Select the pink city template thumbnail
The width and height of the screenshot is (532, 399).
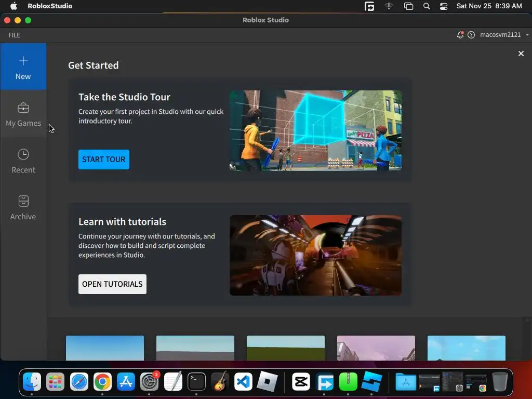point(376,348)
